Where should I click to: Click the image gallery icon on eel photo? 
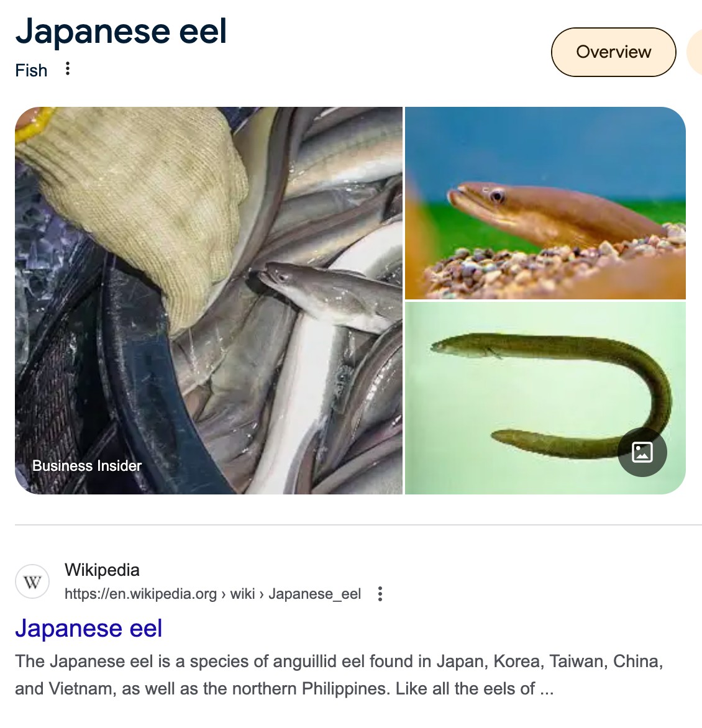(642, 452)
